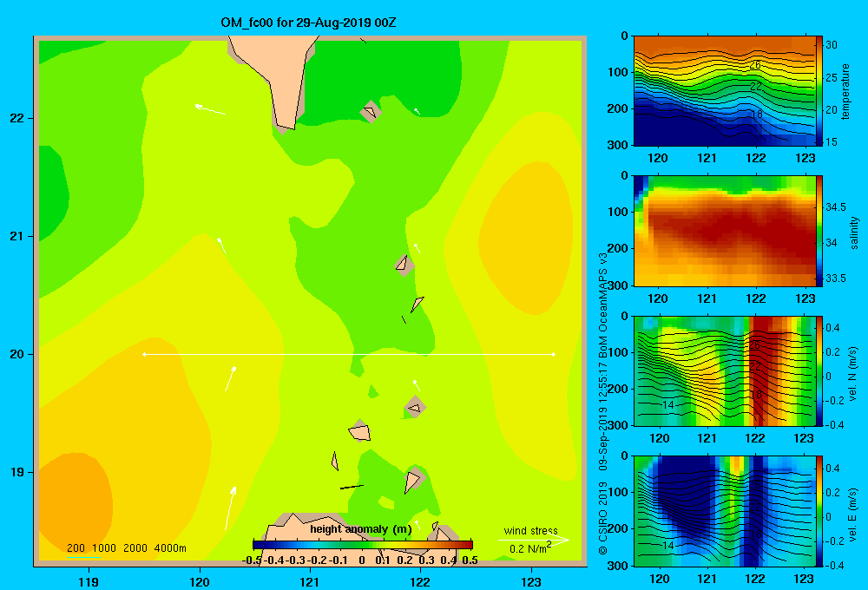868x590 pixels.
Task: Click the white transect line at latitude 20
Action: pyautogui.click(x=349, y=354)
